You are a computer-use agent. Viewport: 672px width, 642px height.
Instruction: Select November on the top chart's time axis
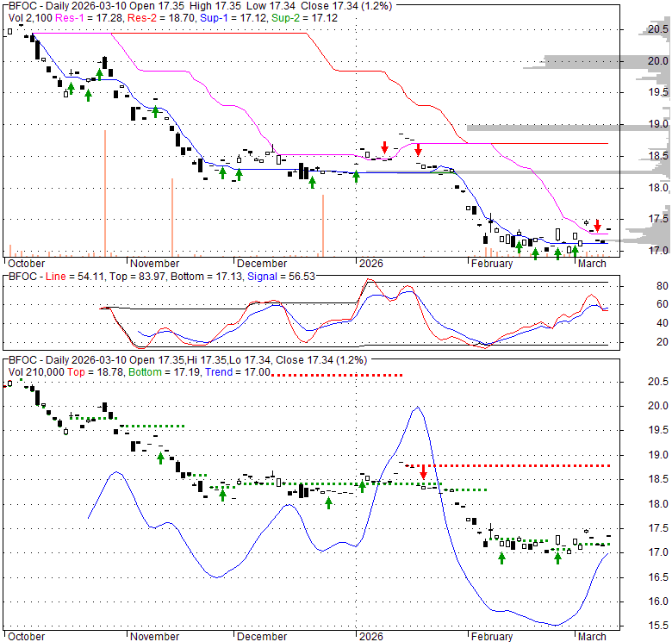(155, 264)
